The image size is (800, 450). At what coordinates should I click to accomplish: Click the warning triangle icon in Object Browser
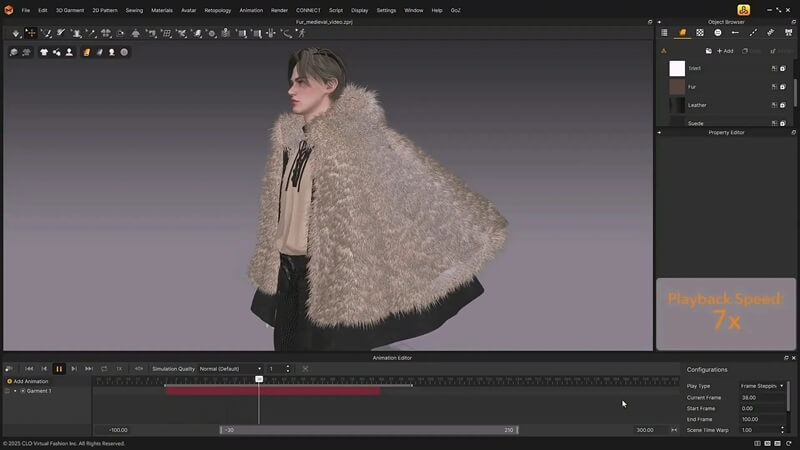pos(664,51)
